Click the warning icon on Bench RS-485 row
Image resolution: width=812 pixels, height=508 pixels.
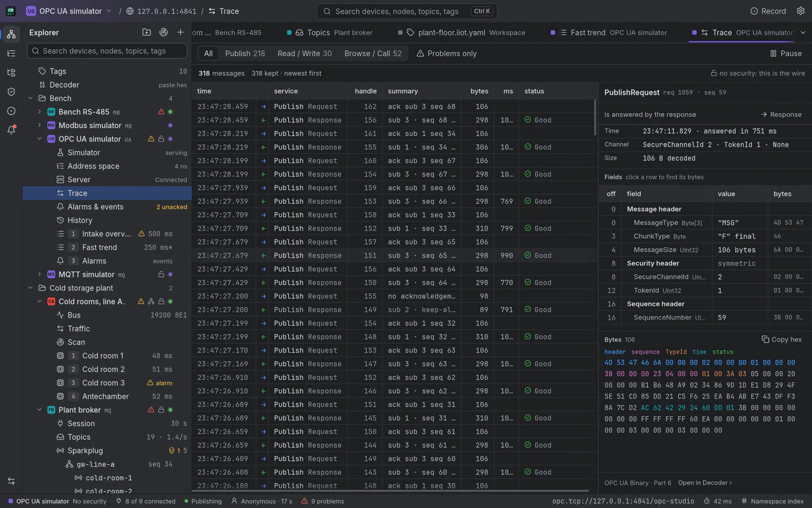pos(161,112)
